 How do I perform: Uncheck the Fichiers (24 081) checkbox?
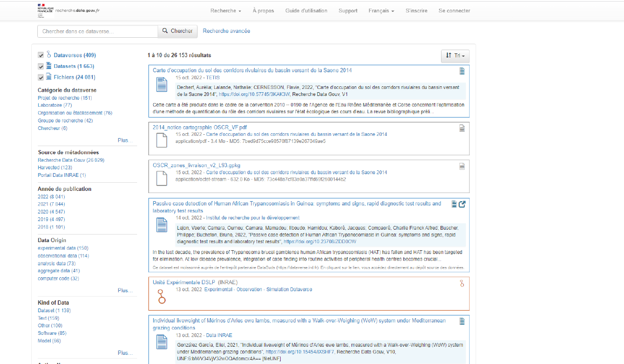[41, 77]
